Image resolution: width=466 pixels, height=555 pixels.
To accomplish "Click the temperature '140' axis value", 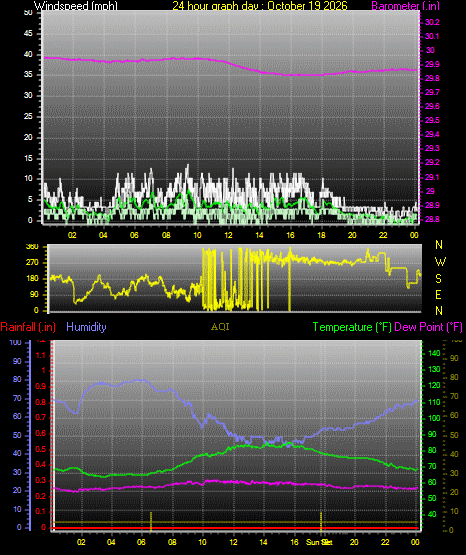I will point(434,353).
